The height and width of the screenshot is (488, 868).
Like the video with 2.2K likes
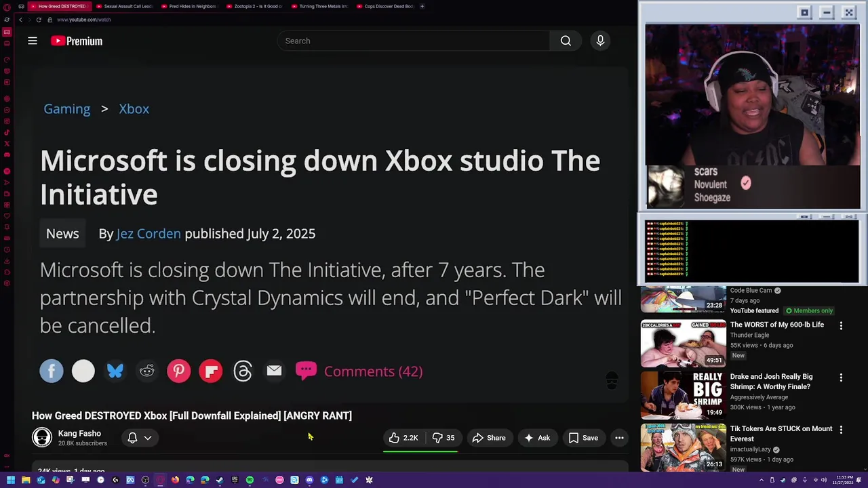coord(403,438)
